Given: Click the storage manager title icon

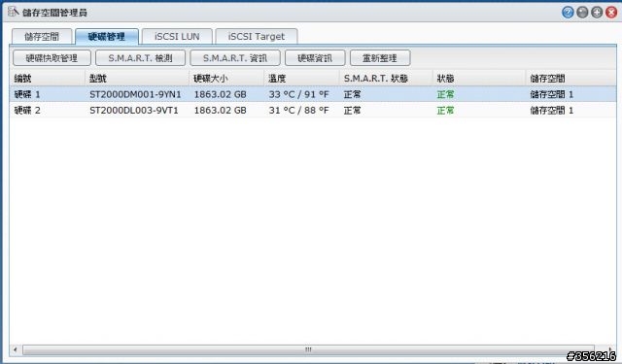Looking at the screenshot, I should [x=13, y=12].
